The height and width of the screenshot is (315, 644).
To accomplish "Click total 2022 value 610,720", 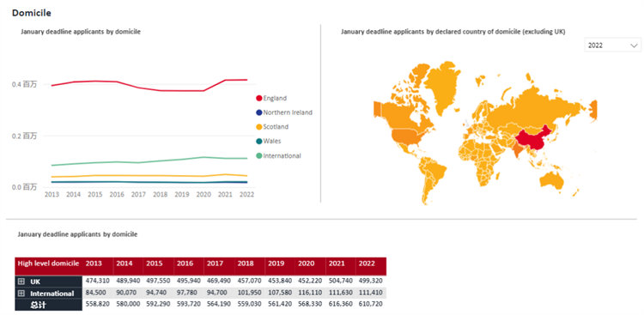I will [370, 305].
